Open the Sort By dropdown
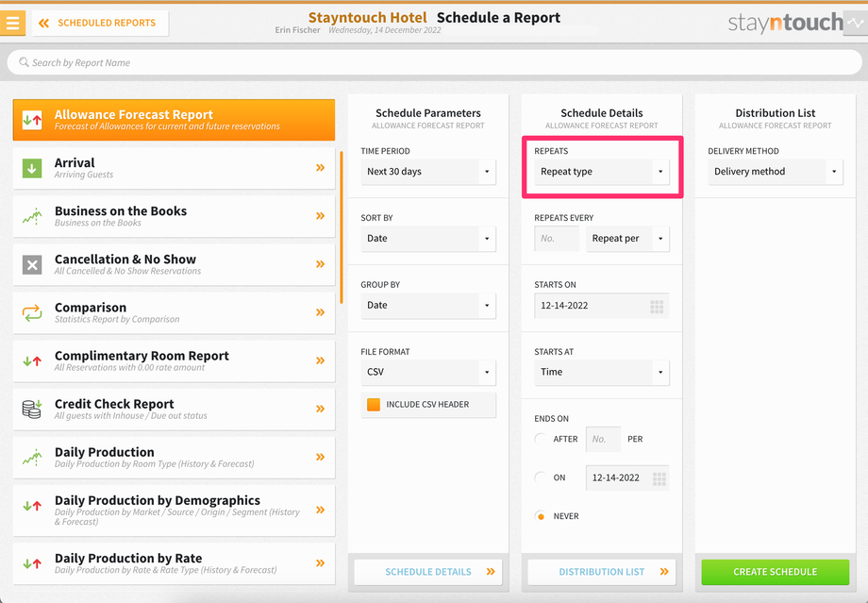Screen dimensions: 868x603 [x=428, y=239]
